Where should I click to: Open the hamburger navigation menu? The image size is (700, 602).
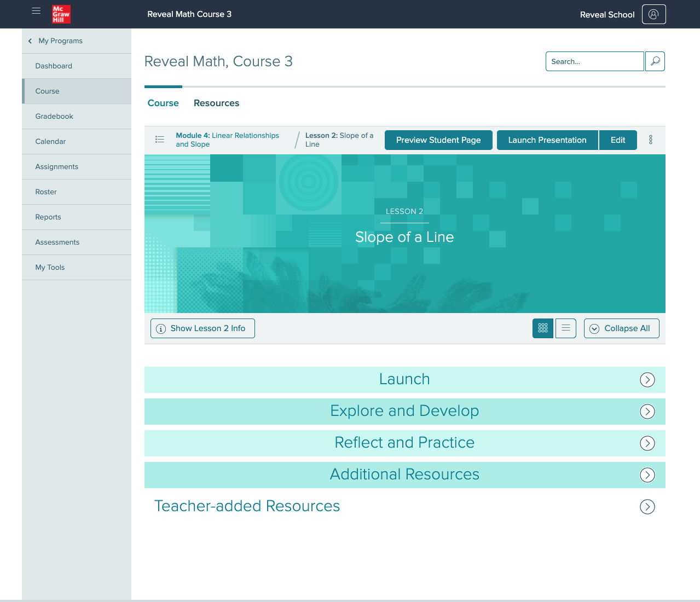pos(36,11)
